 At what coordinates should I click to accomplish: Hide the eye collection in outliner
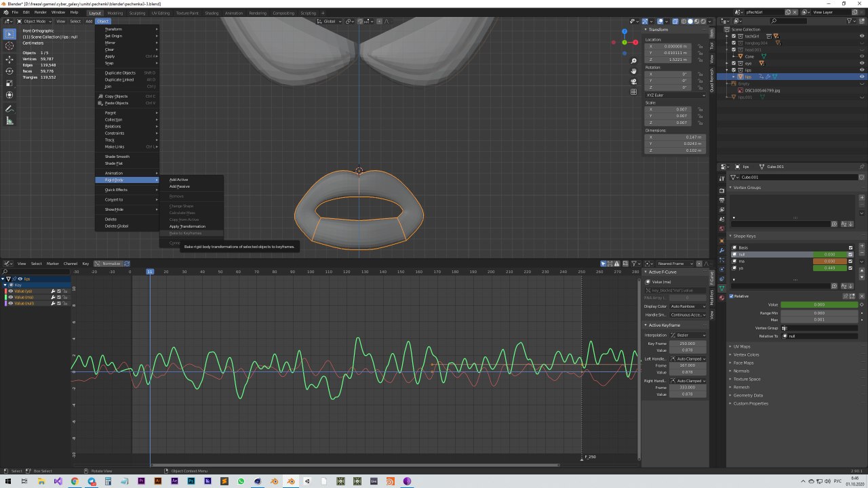click(x=862, y=63)
